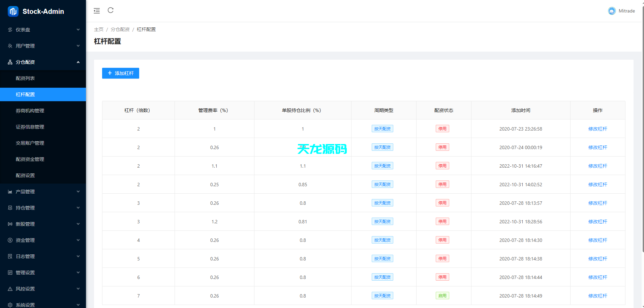This screenshot has width=644, height=308.
Task: Click the 杠杆（倍数）column header
Action: (x=138, y=110)
